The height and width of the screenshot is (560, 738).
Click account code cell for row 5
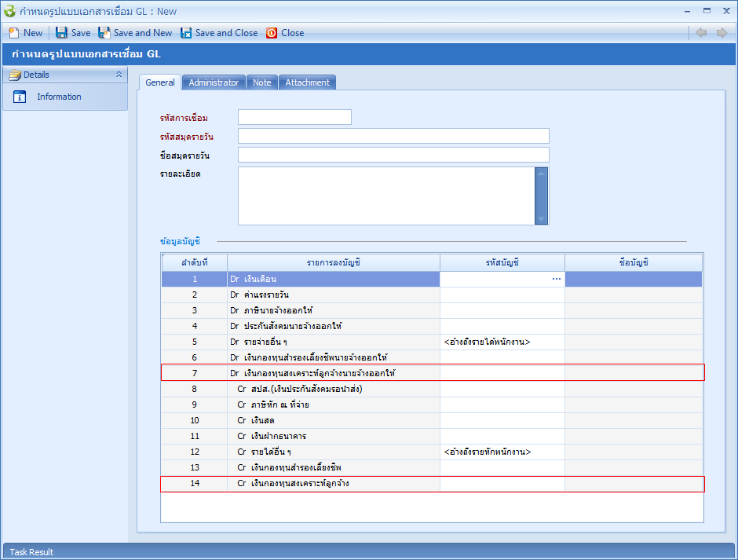502,342
